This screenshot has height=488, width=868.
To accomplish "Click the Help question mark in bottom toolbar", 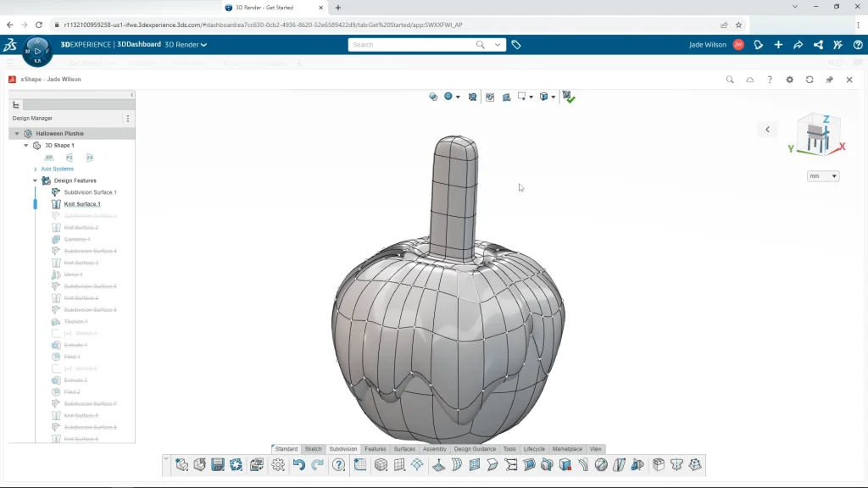I will coord(339,464).
